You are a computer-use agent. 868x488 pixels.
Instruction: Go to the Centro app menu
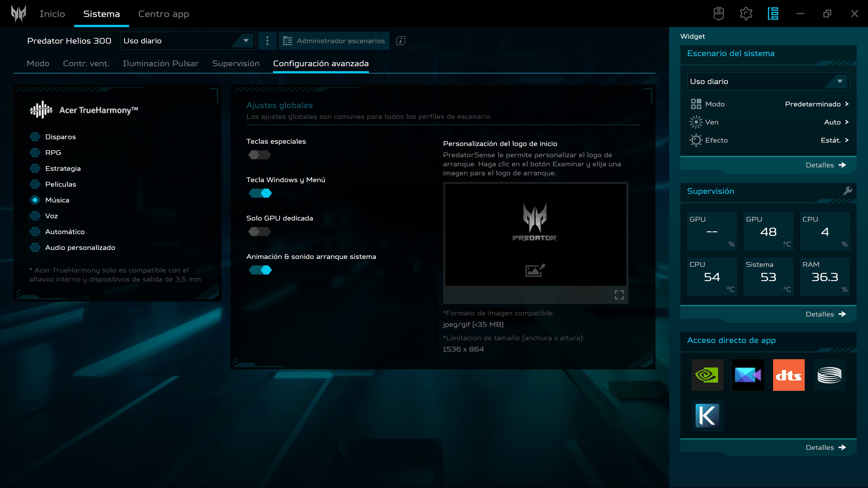pyautogui.click(x=163, y=14)
